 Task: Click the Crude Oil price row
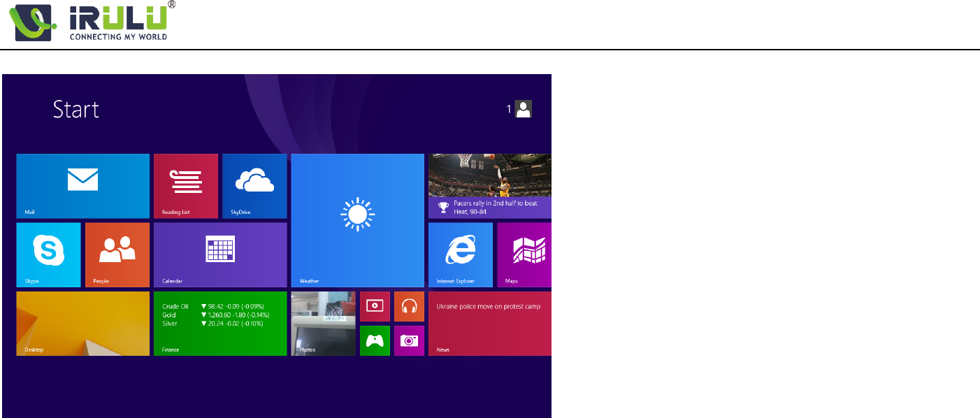click(213, 306)
